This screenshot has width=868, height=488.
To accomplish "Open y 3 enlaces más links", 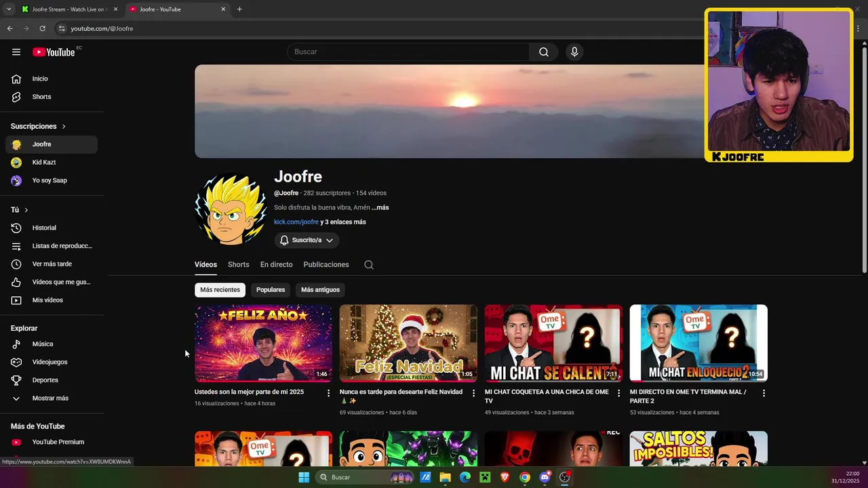I will coord(343,222).
